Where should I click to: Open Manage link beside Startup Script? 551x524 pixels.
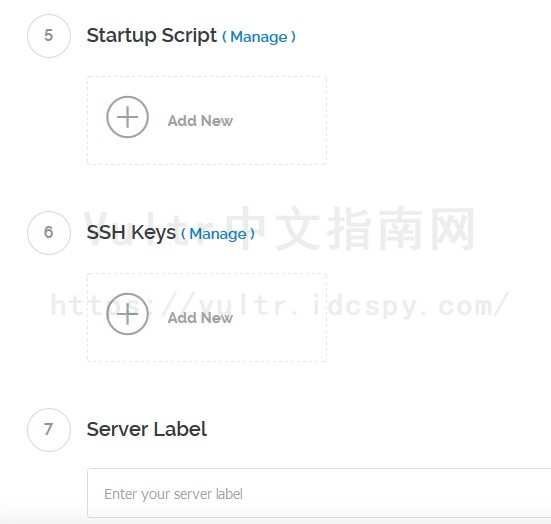click(x=259, y=37)
